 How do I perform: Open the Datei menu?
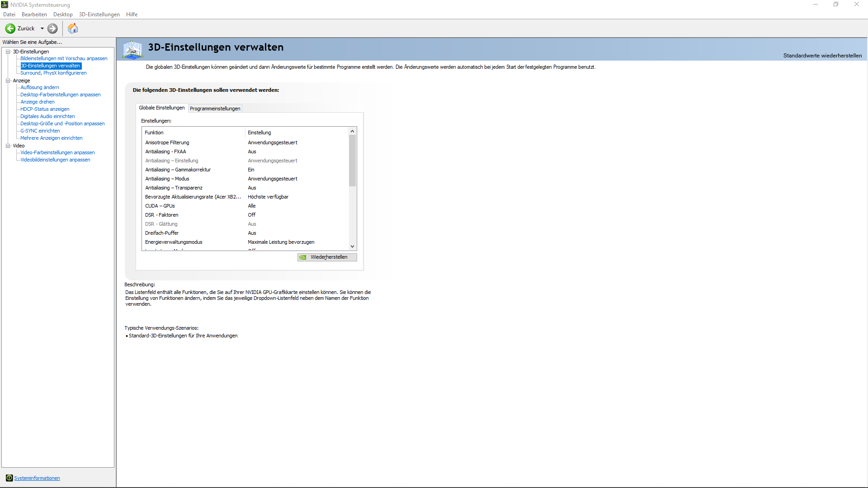[x=9, y=14]
